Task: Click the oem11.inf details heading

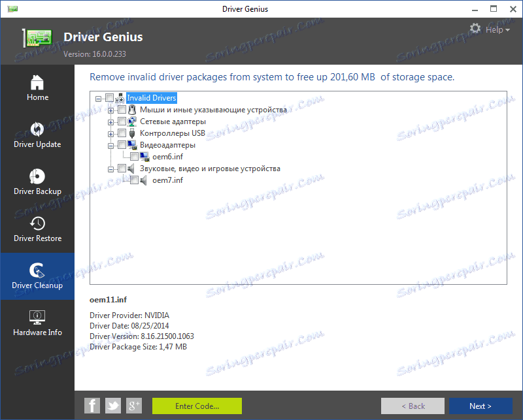Action: point(108,300)
